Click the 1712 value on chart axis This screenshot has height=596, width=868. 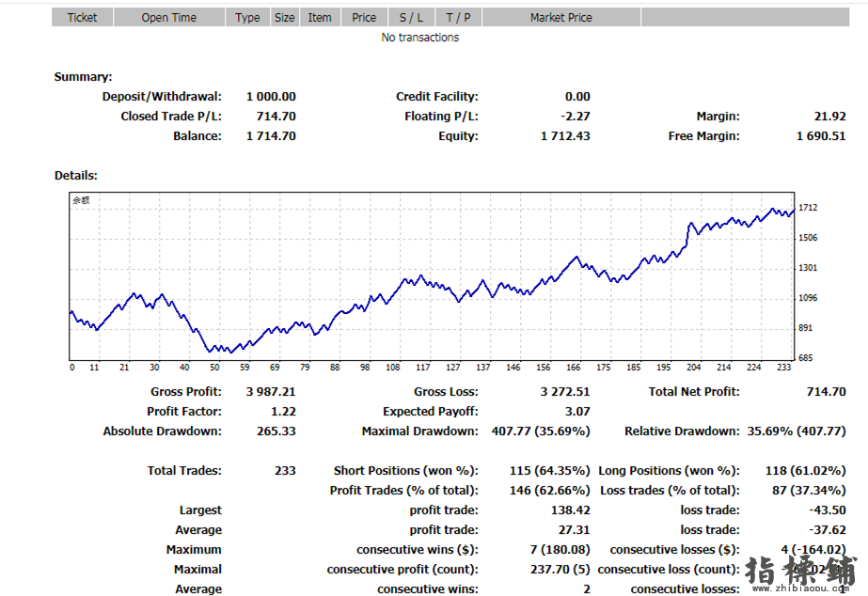(x=808, y=208)
